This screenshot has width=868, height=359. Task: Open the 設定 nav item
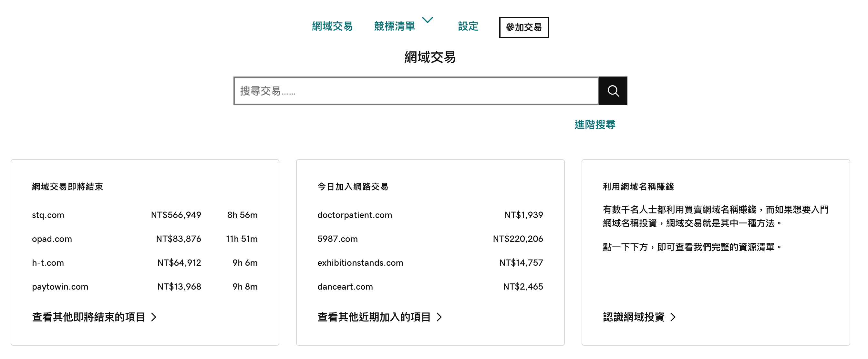pyautogui.click(x=468, y=26)
